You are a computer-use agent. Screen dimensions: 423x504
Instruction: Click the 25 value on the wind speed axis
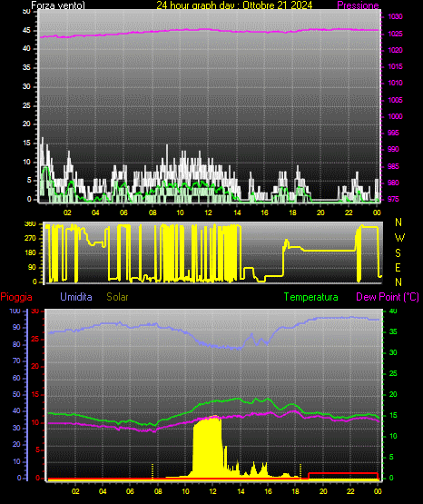coord(26,105)
